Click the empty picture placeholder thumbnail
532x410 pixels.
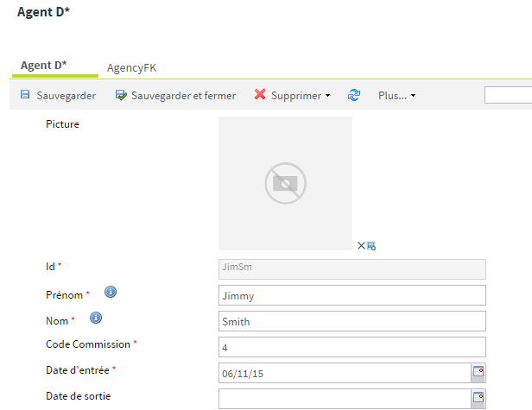coord(285,183)
